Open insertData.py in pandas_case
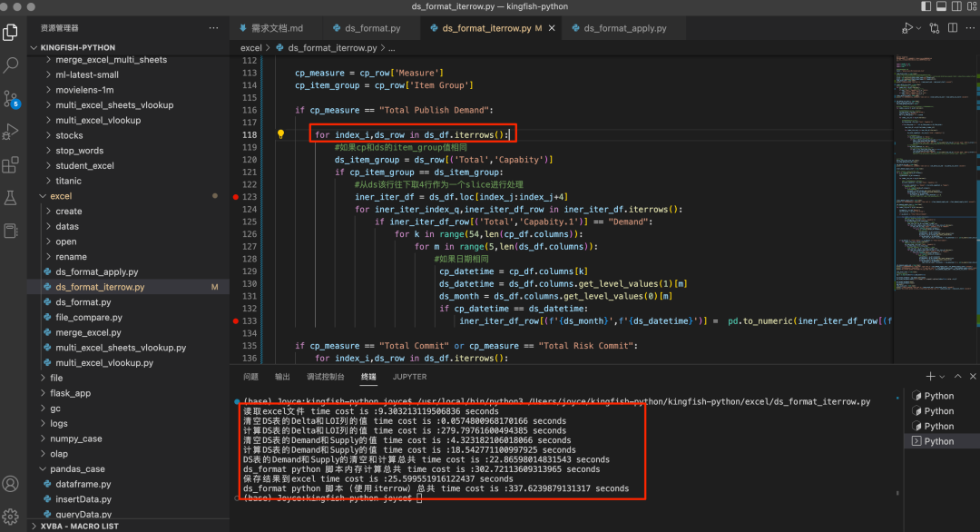Screen dimensions: 980x532 tap(83, 499)
